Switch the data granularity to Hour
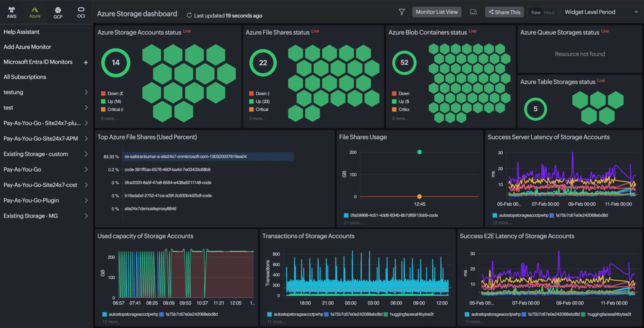Screen dimensions: 644x328 (x=549, y=12)
